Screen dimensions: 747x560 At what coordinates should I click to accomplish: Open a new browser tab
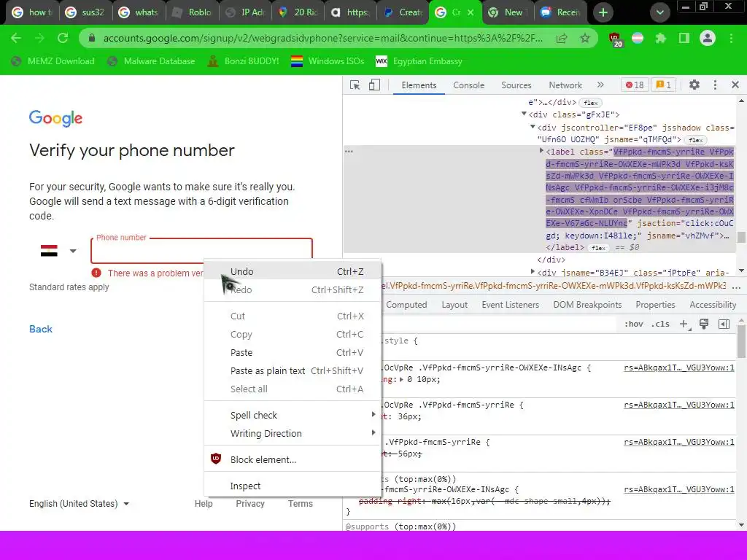pyautogui.click(x=603, y=12)
